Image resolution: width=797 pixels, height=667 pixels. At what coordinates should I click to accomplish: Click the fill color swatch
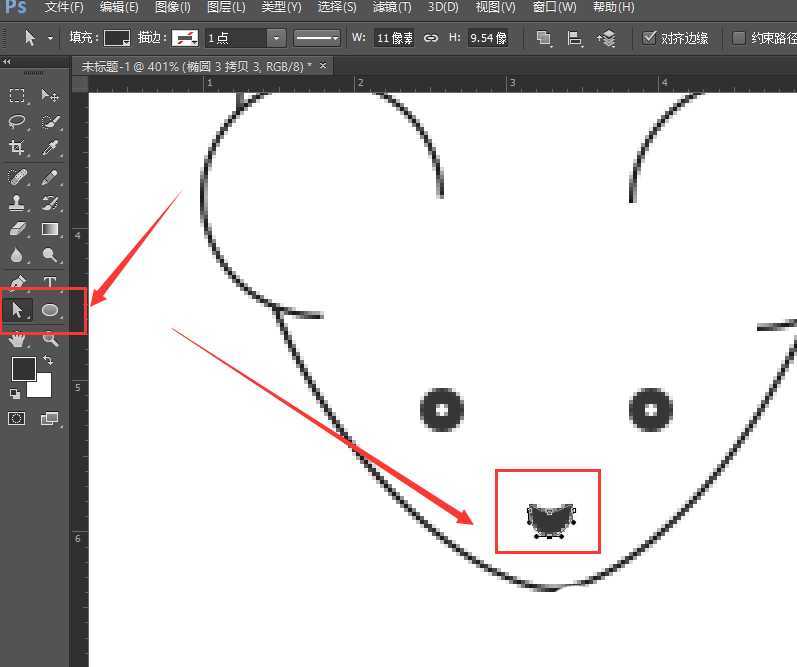point(117,38)
